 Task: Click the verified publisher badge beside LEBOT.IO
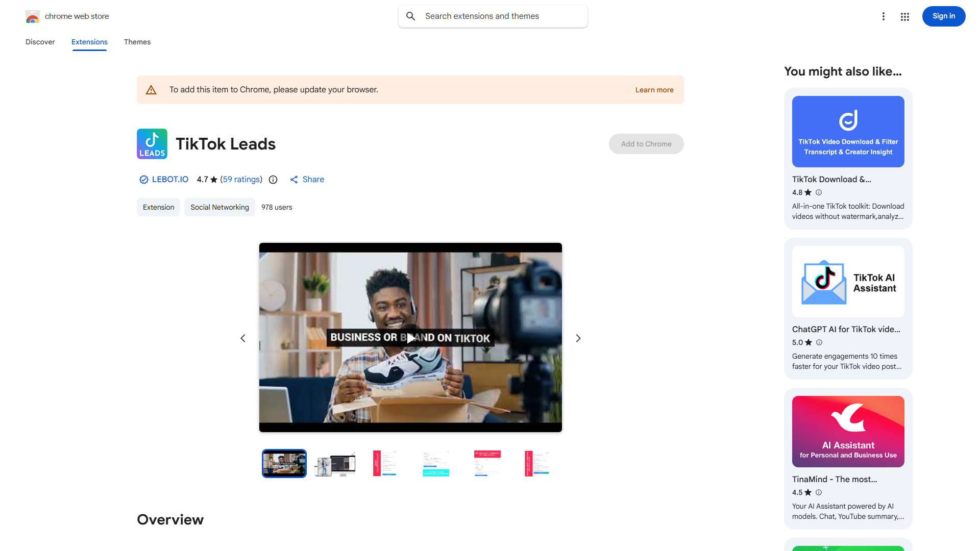pyautogui.click(x=143, y=180)
